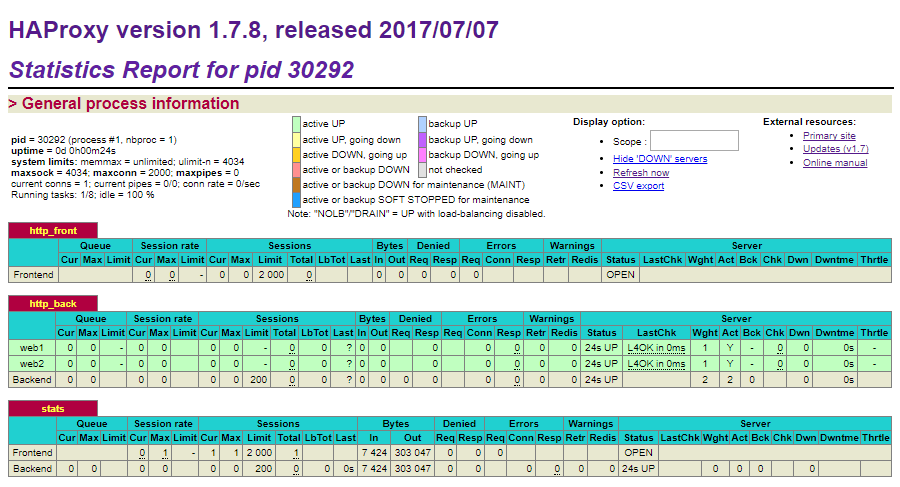
Task: Click the active UP, going down swatch
Action: 296,140
